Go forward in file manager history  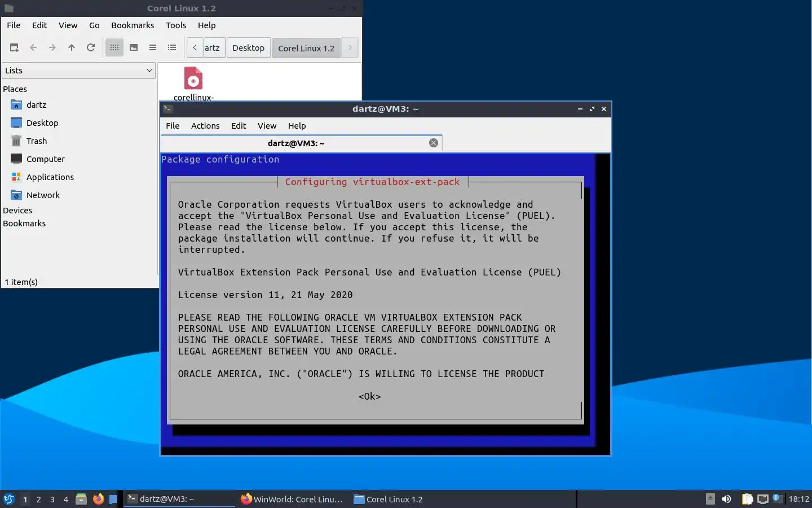(x=52, y=48)
